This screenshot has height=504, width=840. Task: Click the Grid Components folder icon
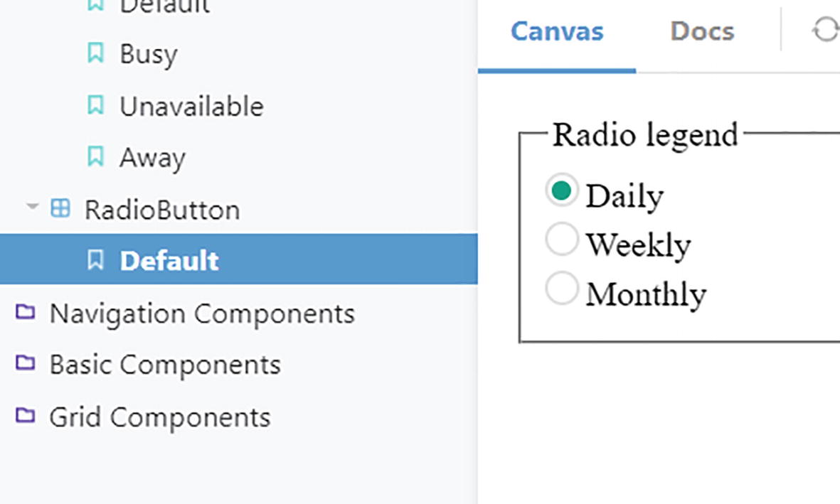click(x=26, y=416)
